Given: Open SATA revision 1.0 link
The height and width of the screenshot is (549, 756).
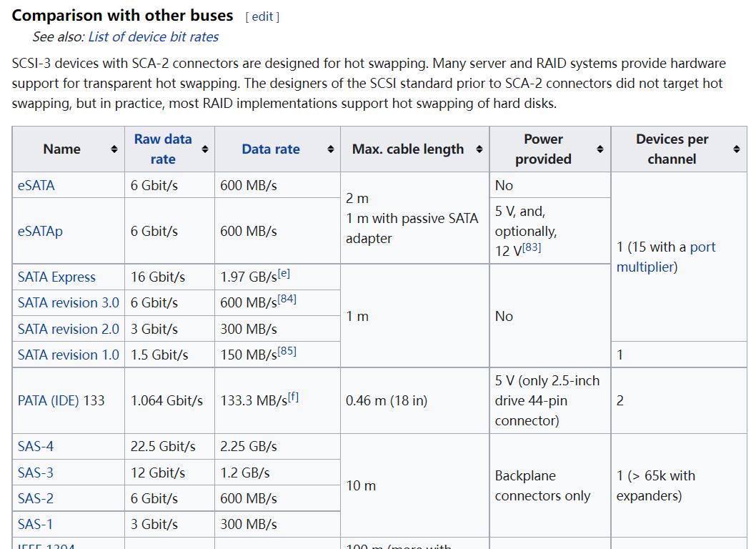Looking at the screenshot, I should tap(68, 355).
